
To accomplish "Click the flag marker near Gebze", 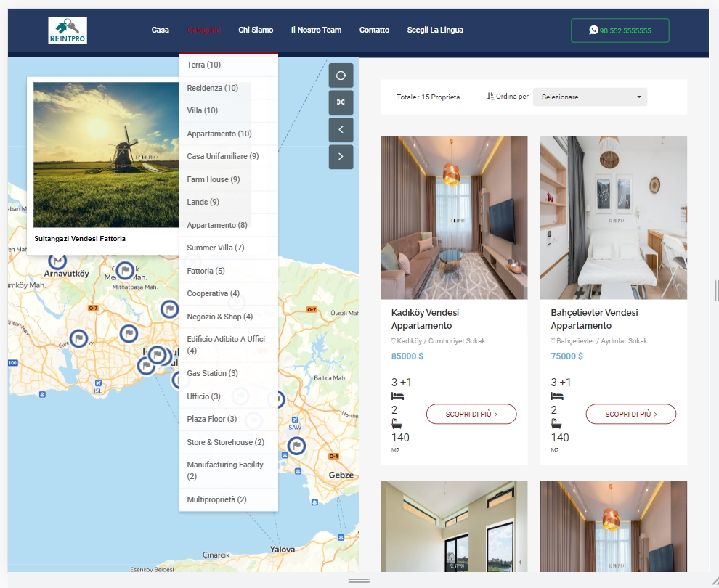I will click(297, 446).
